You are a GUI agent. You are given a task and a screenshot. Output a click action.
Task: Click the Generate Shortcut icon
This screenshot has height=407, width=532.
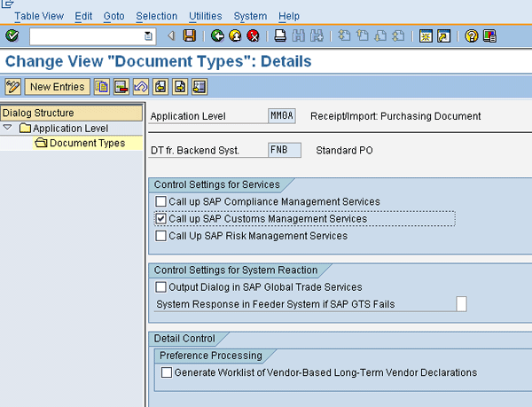click(444, 35)
